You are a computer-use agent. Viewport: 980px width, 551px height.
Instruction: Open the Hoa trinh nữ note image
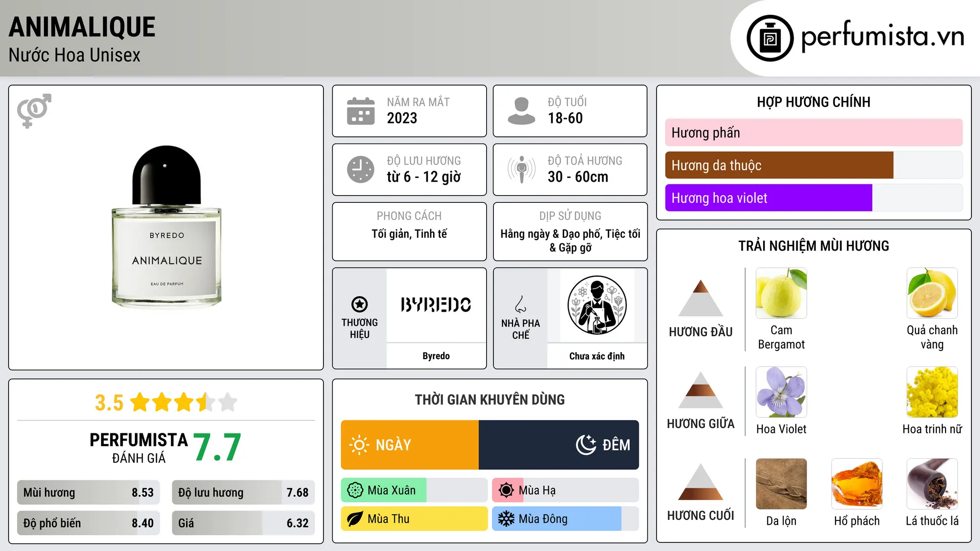932,392
